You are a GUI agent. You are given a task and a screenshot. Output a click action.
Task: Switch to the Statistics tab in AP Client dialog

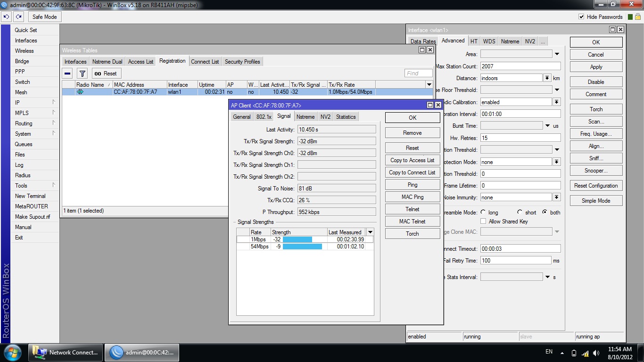(346, 116)
